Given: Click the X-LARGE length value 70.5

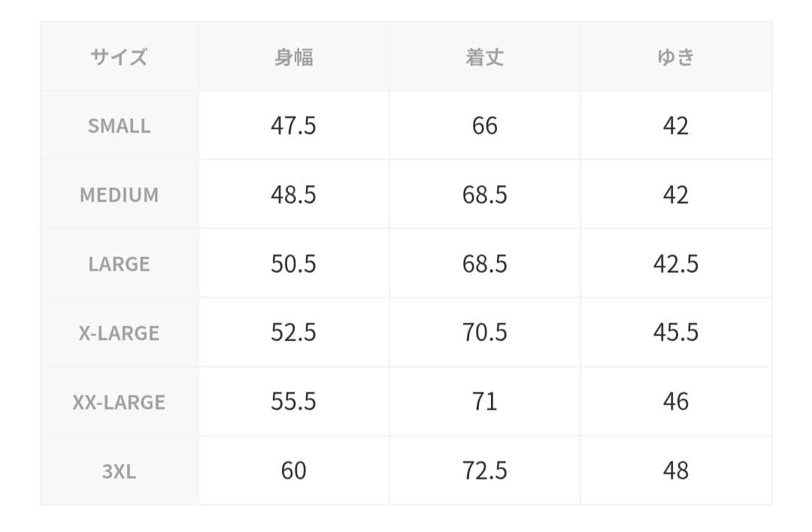Looking at the screenshot, I should (x=484, y=333).
